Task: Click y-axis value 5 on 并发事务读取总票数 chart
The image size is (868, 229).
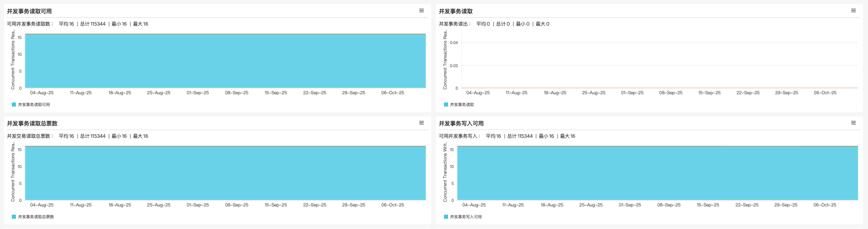Action: tap(21, 183)
